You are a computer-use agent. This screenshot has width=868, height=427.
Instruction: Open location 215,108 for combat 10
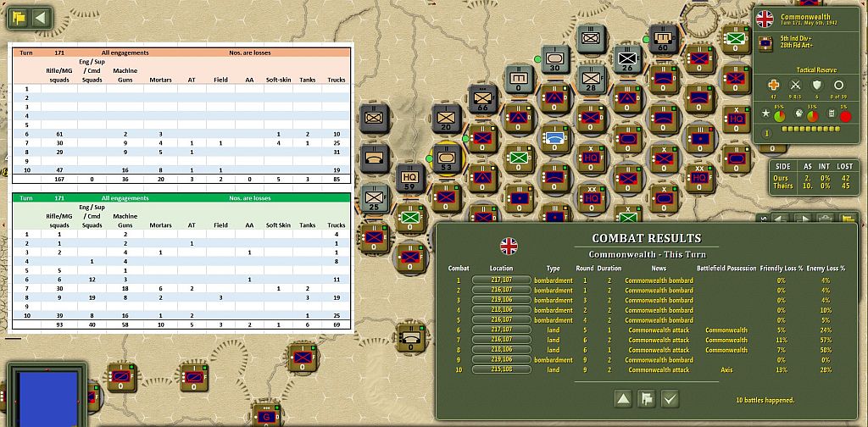[502, 369]
